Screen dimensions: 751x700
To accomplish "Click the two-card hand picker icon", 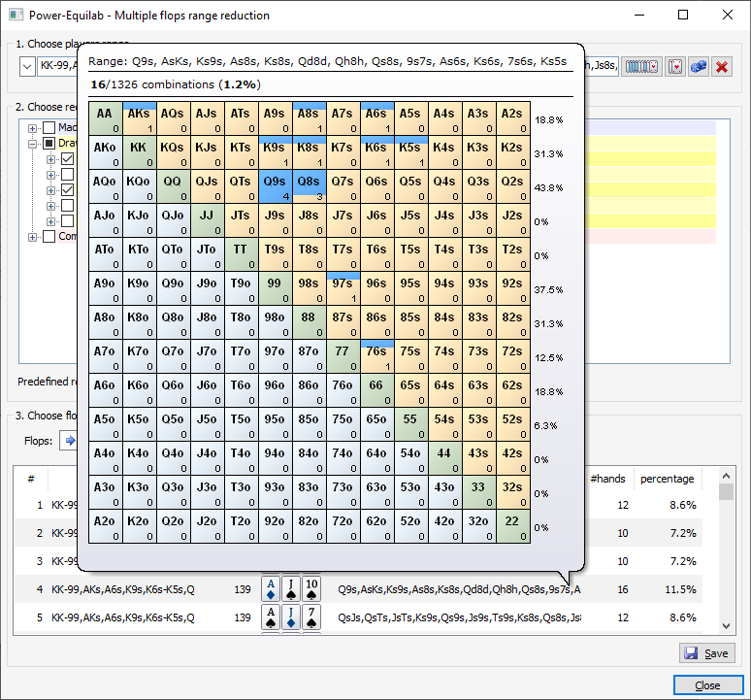I will [x=675, y=67].
